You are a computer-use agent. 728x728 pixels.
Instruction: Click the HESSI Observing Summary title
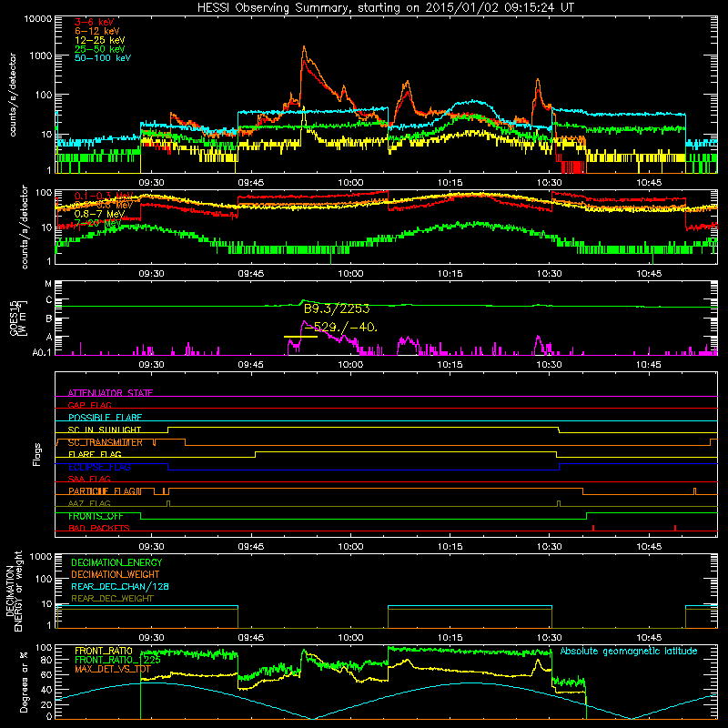386,8
